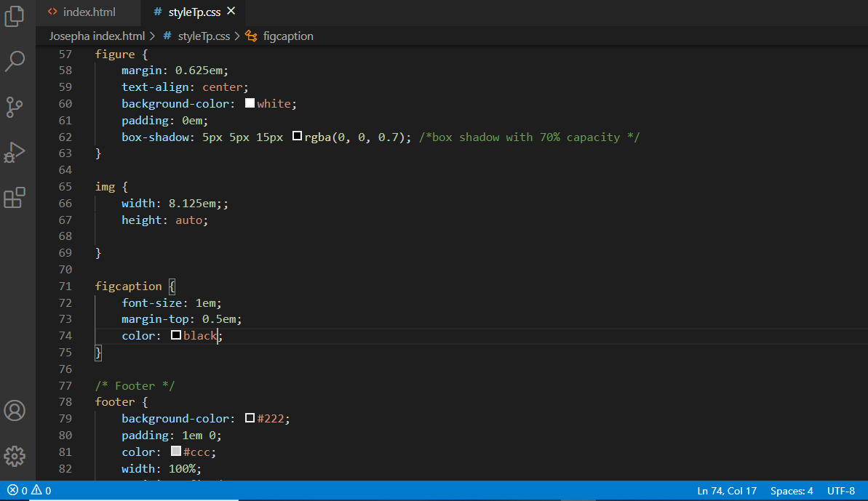Click the box shadow comment on line 62
868x501 pixels.
pyautogui.click(x=529, y=137)
